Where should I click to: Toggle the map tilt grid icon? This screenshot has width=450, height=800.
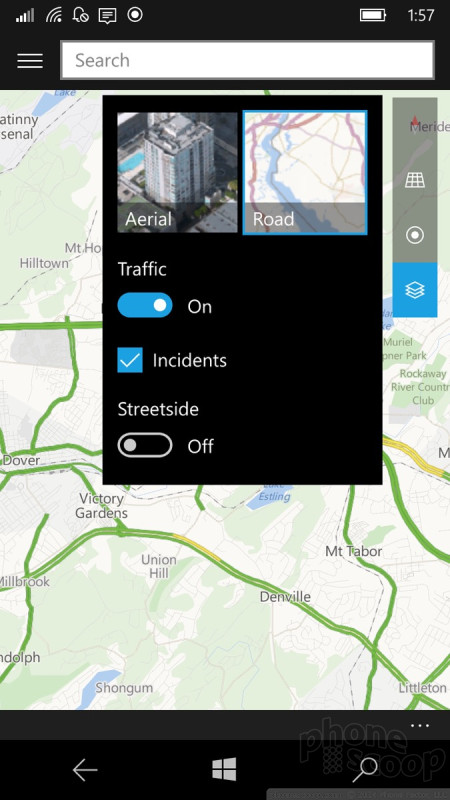pos(415,180)
